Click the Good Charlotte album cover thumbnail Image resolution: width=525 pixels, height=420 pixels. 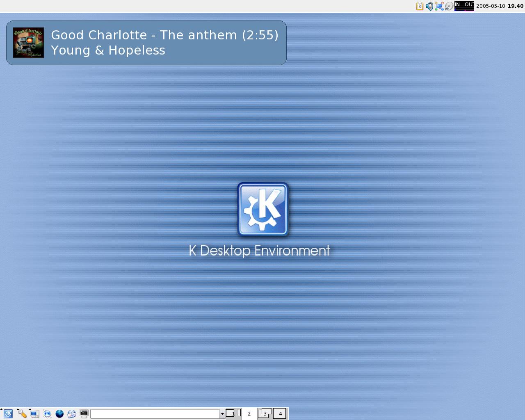point(28,43)
